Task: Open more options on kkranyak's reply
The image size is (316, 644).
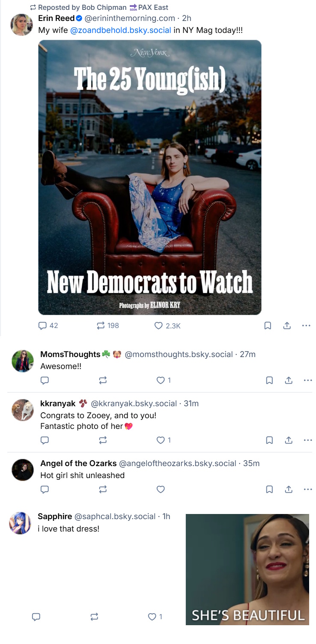Action: (307, 440)
